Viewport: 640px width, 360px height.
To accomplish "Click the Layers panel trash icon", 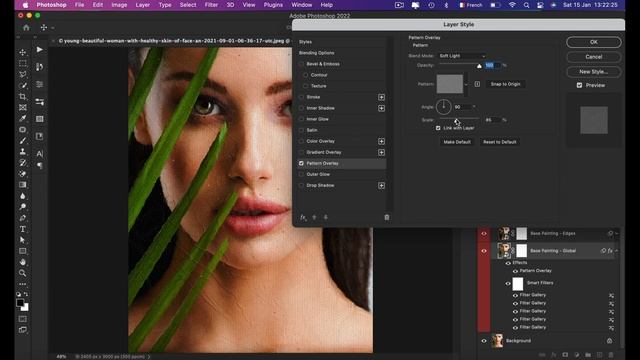I will tap(611, 355).
